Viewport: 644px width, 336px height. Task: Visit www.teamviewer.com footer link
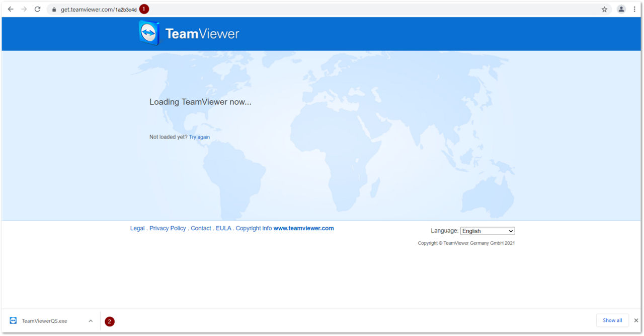tap(304, 228)
